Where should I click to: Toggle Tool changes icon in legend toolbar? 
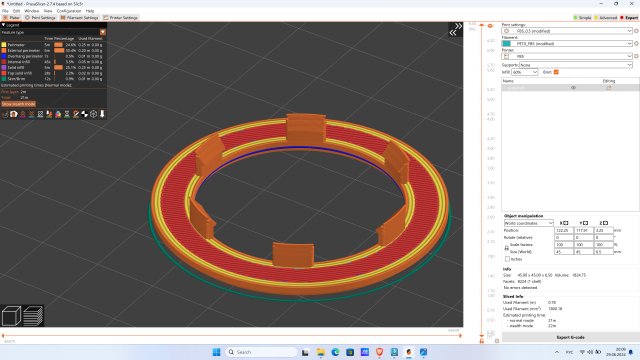point(49,114)
